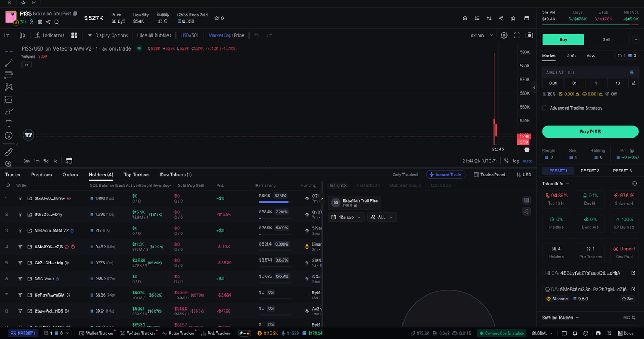Choose quick amount 10
644x339 pixels.
point(618,83)
